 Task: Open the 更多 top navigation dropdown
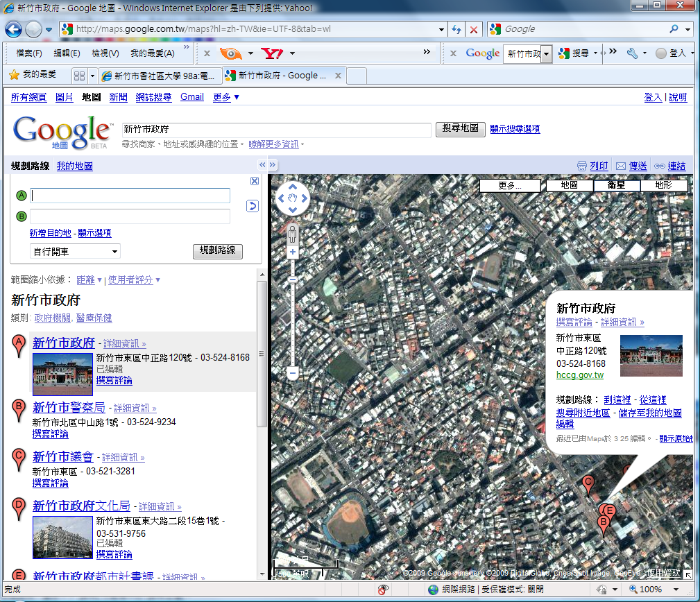(x=226, y=97)
